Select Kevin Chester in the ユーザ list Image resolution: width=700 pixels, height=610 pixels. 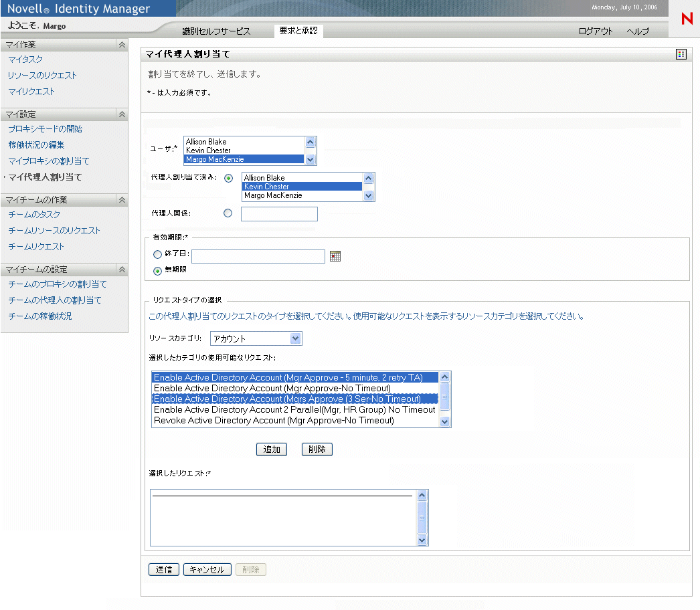coord(244,150)
